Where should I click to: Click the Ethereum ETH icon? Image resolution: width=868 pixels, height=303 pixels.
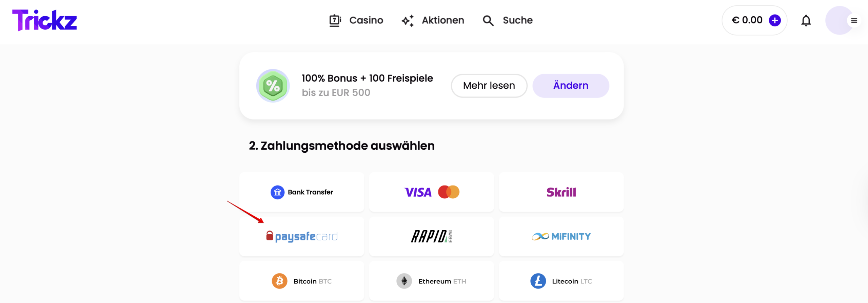[404, 281]
